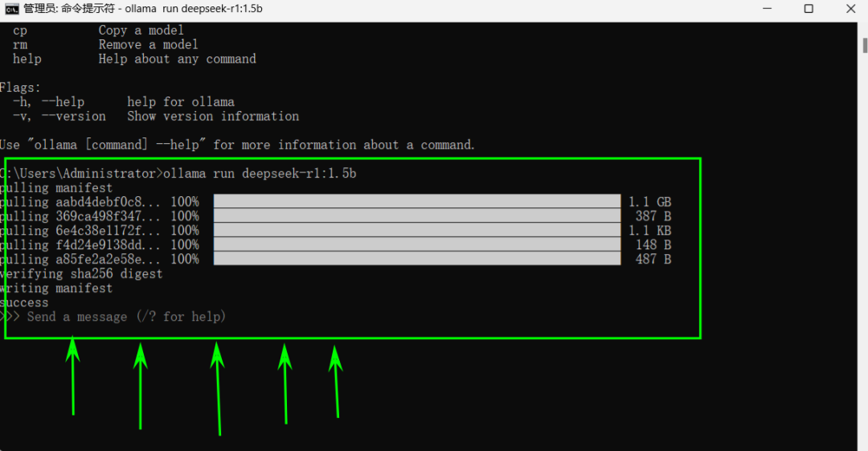The height and width of the screenshot is (451, 868).
Task: Close the Command Prompt window
Action: (x=850, y=9)
